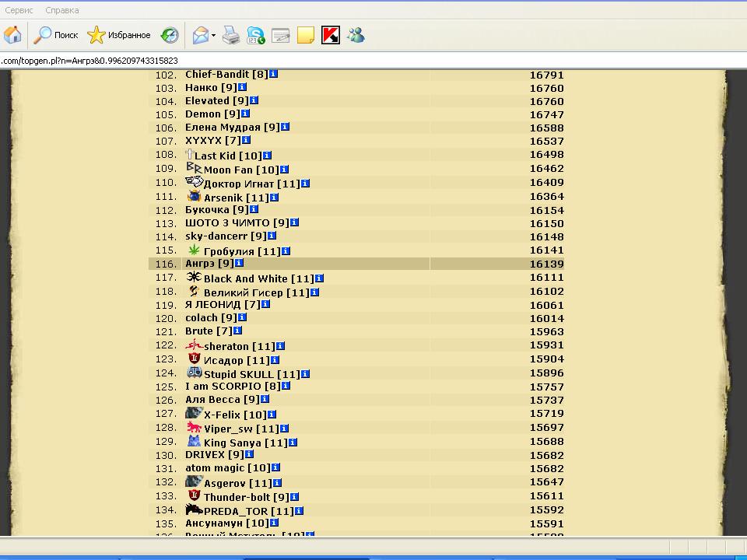Open Избранное favorites panel
747x560 pixels.
119,35
